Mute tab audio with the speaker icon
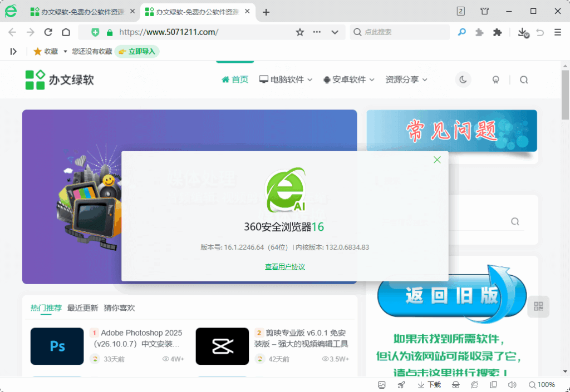 [513, 384]
